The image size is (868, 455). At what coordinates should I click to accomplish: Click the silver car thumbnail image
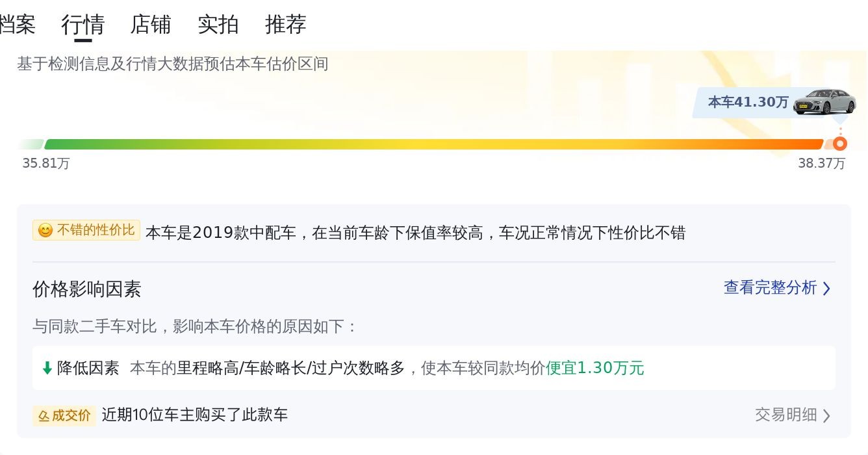coord(824,101)
